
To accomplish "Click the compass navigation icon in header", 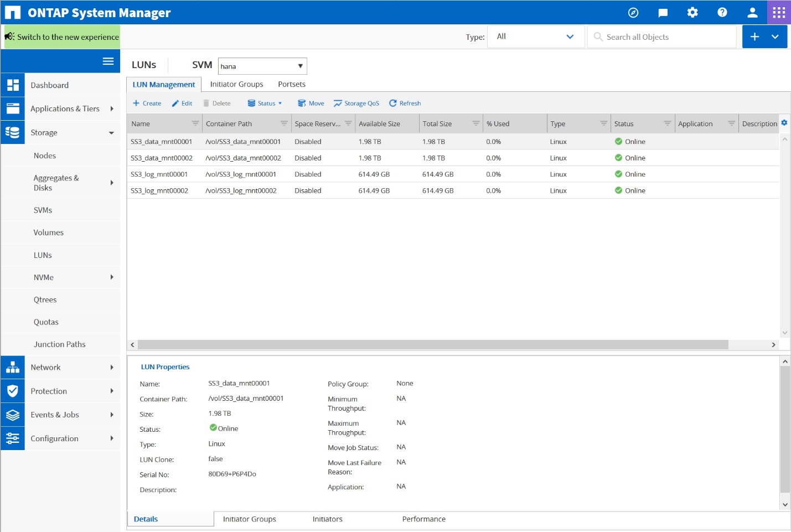I will pyautogui.click(x=633, y=12).
